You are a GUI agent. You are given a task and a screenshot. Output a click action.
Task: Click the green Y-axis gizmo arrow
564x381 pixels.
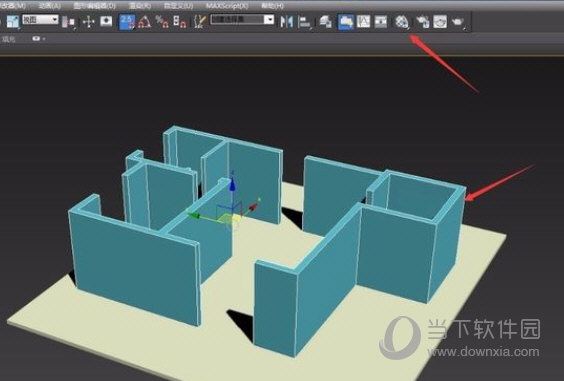(x=194, y=215)
